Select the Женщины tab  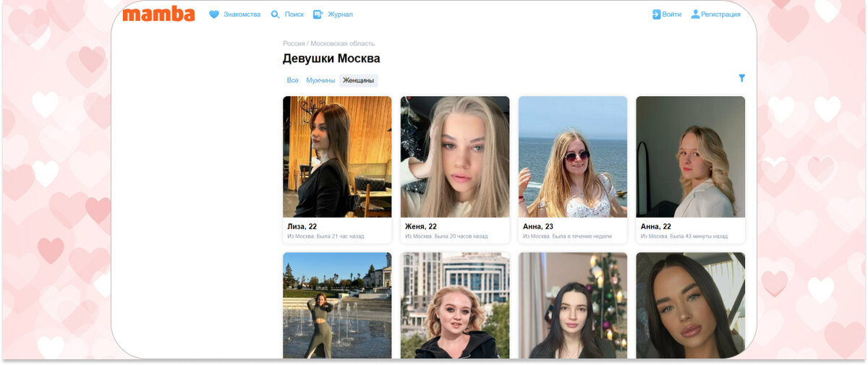(359, 80)
